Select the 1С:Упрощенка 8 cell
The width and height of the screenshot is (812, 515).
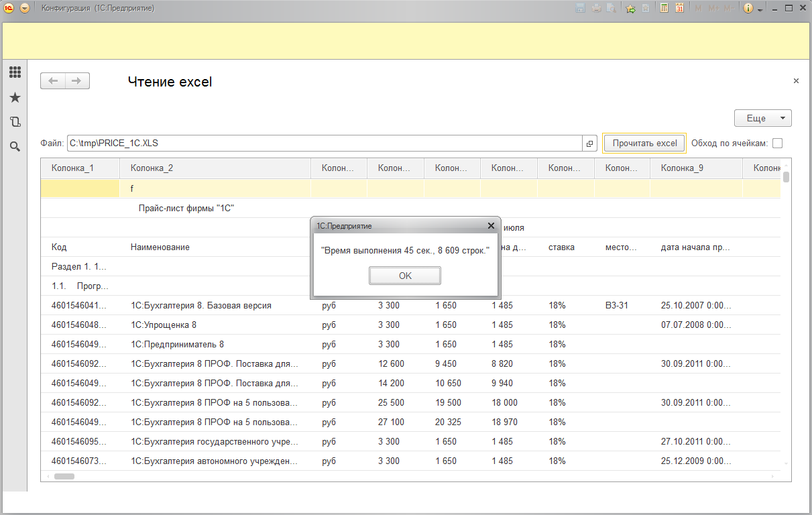pos(215,325)
